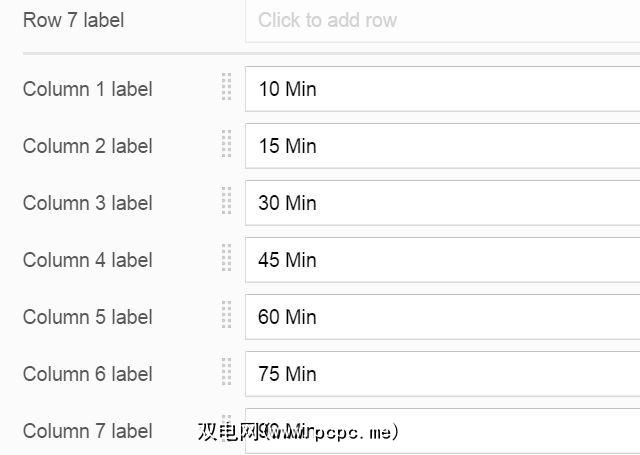640x455 pixels.
Task: Place cursor in the '75 Min' field
Action: pyautogui.click(x=442, y=374)
